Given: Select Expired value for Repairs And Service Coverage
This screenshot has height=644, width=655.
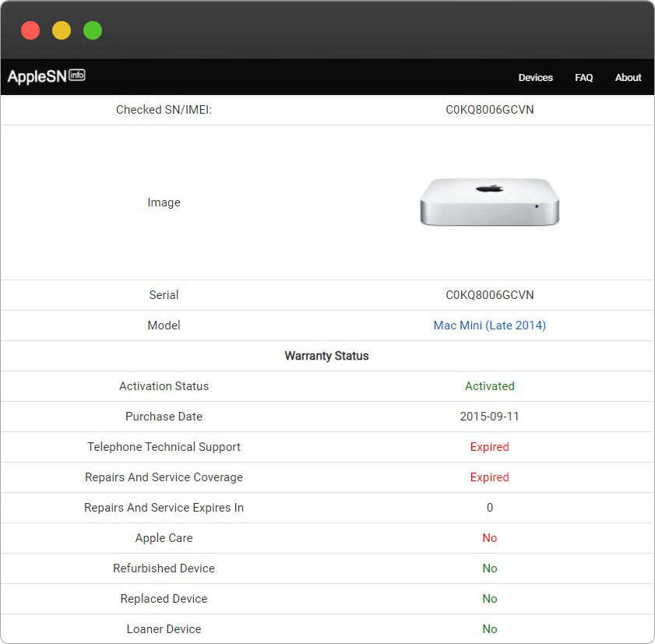Looking at the screenshot, I should [490, 477].
